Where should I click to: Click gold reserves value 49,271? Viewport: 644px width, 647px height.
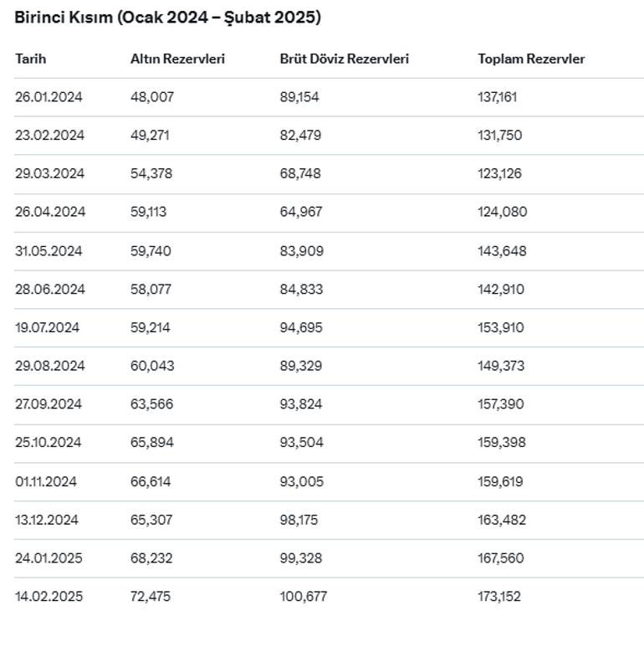click(x=150, y=136)
